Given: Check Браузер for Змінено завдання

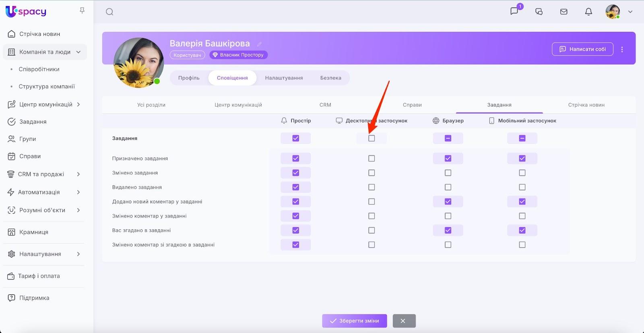Looking at the screenshot, I should coord(448,173).
